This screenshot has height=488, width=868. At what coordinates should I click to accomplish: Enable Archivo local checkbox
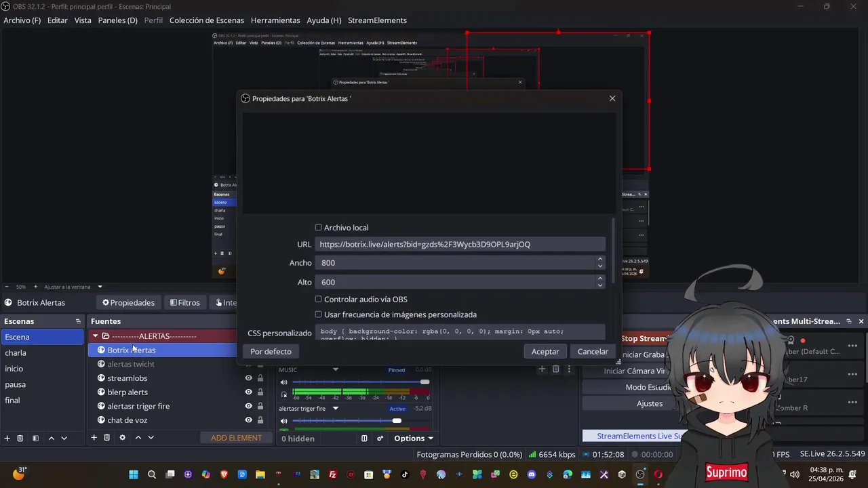(x=318, y=228)
